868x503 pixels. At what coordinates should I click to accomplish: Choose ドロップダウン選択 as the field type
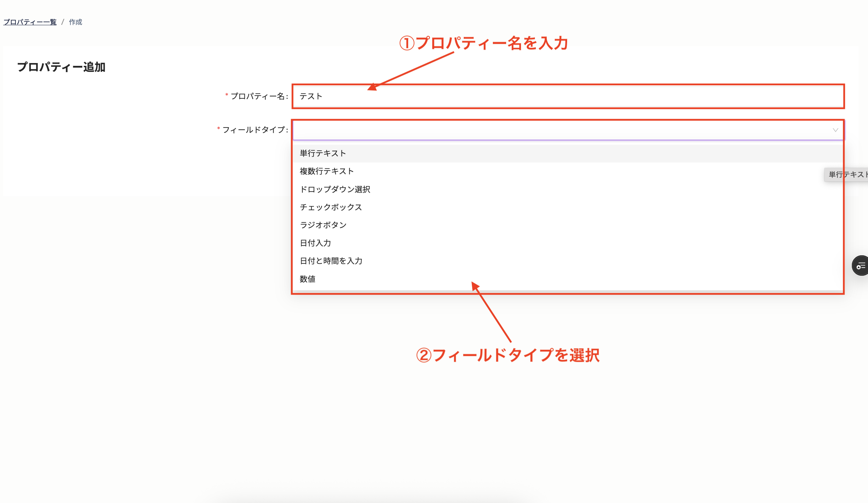335,189
